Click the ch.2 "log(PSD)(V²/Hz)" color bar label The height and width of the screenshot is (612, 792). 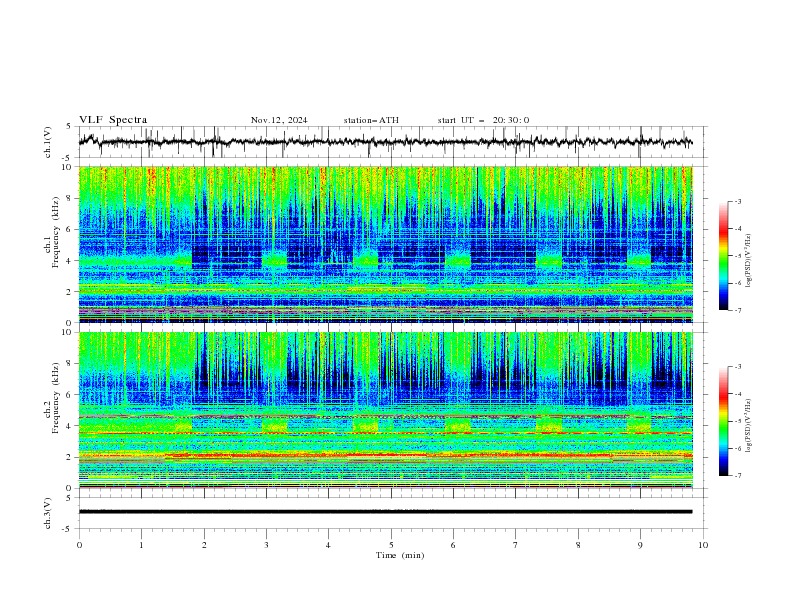coord(748,425)
